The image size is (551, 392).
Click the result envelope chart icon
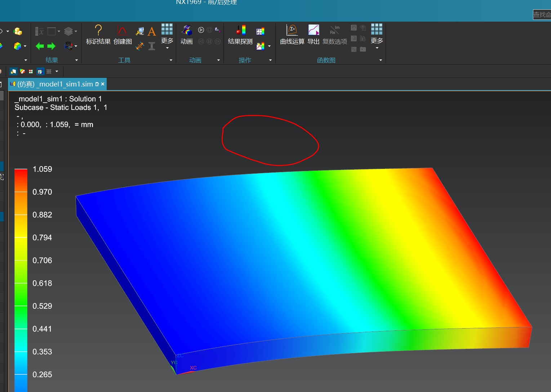(x=260, y=46)
